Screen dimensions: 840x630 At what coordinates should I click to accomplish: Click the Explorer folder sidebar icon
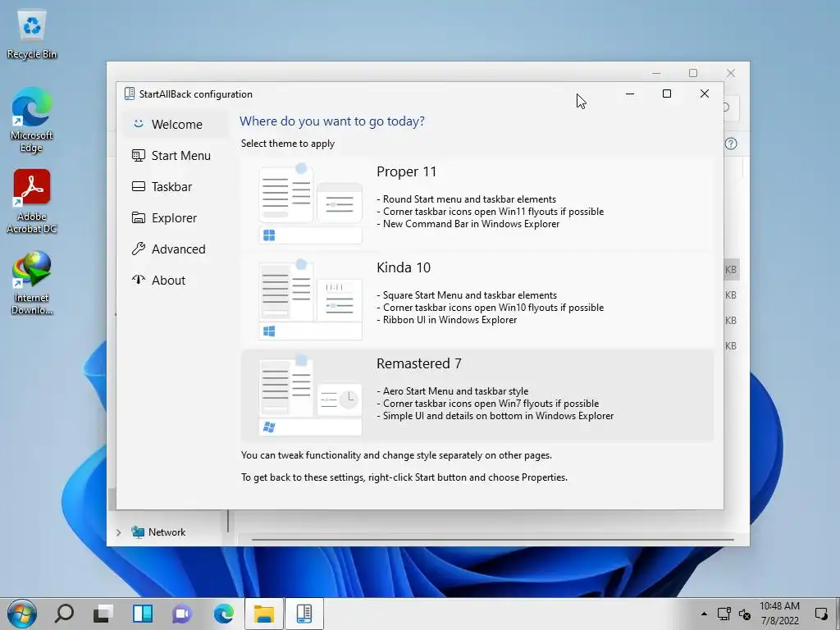[x=138, y=217]
